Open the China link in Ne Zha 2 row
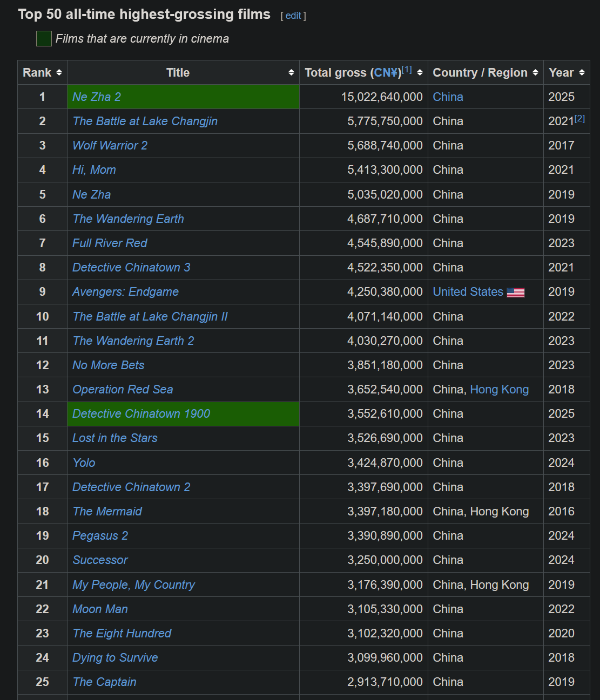This screenshot has height=700, width=600. [x=448, y=97]
